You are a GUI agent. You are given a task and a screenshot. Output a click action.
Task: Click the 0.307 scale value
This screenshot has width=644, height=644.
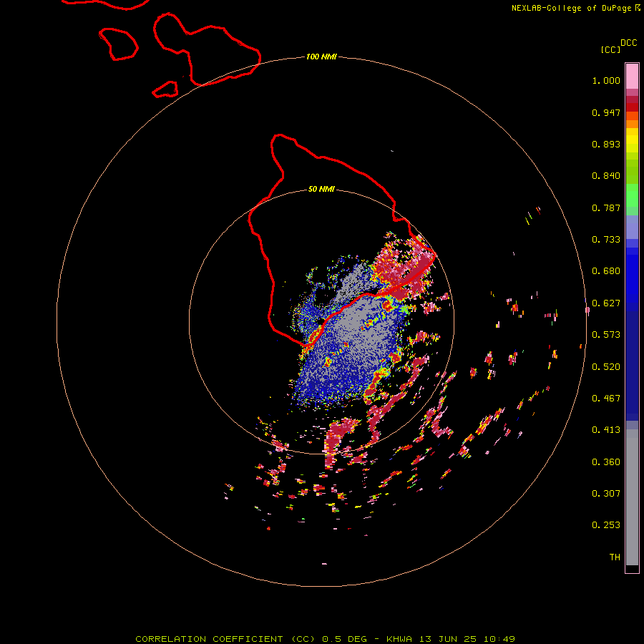(606, 494)
